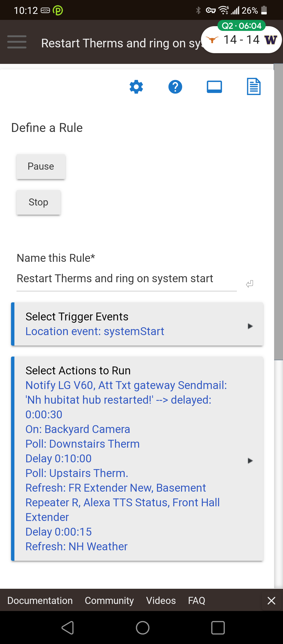This screenshot has width=283, height=644.
Task: Click the page's vertical scrollbar thumb
Action: (x=278, y=212)
